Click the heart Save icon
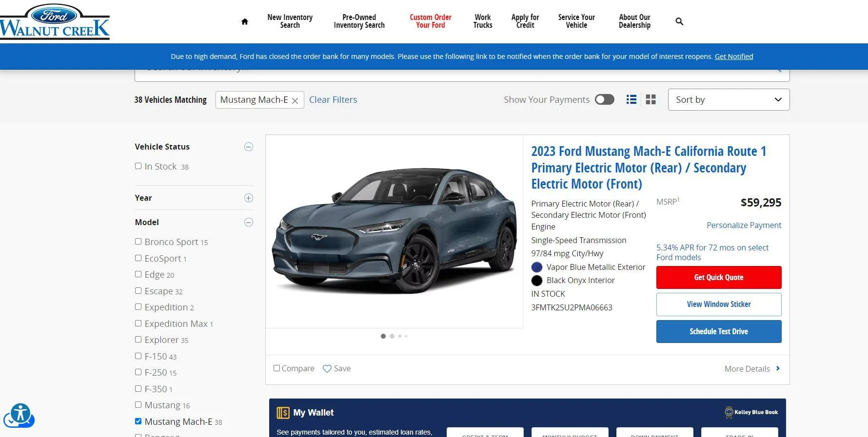 pos(327,369)
